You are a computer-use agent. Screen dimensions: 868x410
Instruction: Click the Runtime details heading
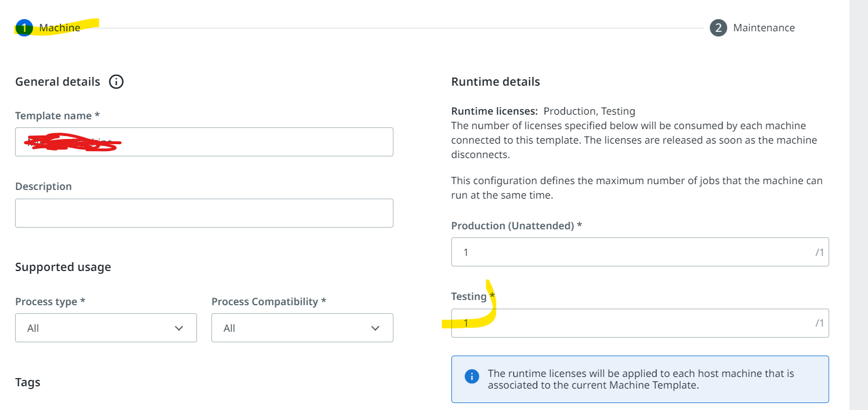[x=495, y=82]
